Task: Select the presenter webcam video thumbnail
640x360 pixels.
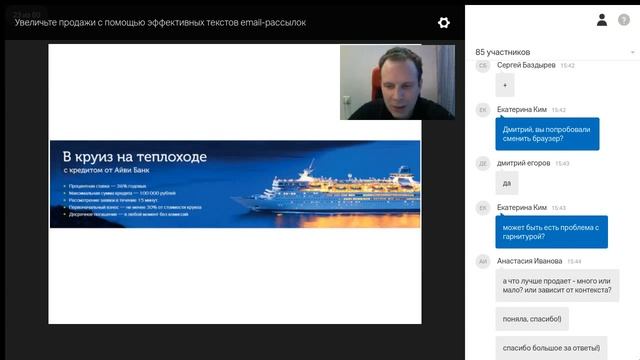Action: point(397,82)
